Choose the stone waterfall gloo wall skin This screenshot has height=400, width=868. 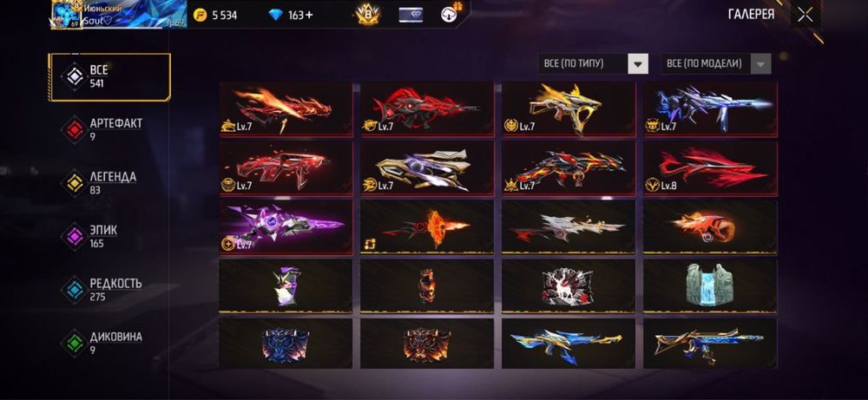click(710, 286)
